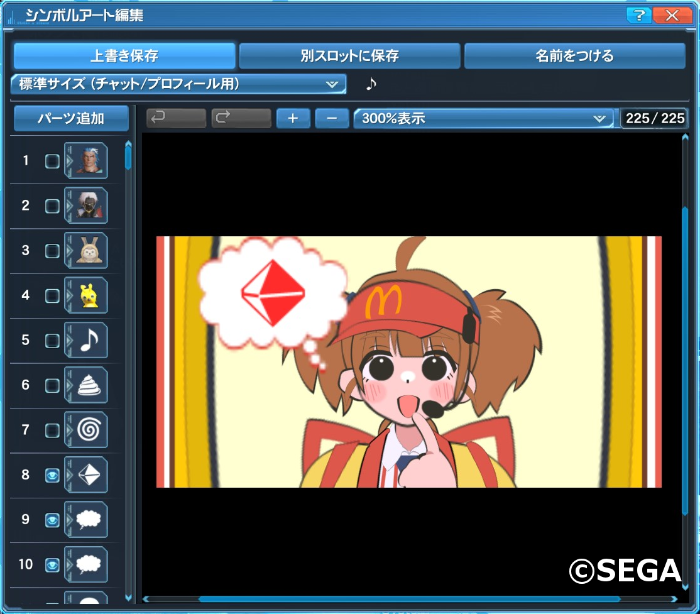Hide layer 9 using its eye toggle
Screen dimensions: 700x614
click(x=52, y=520)
